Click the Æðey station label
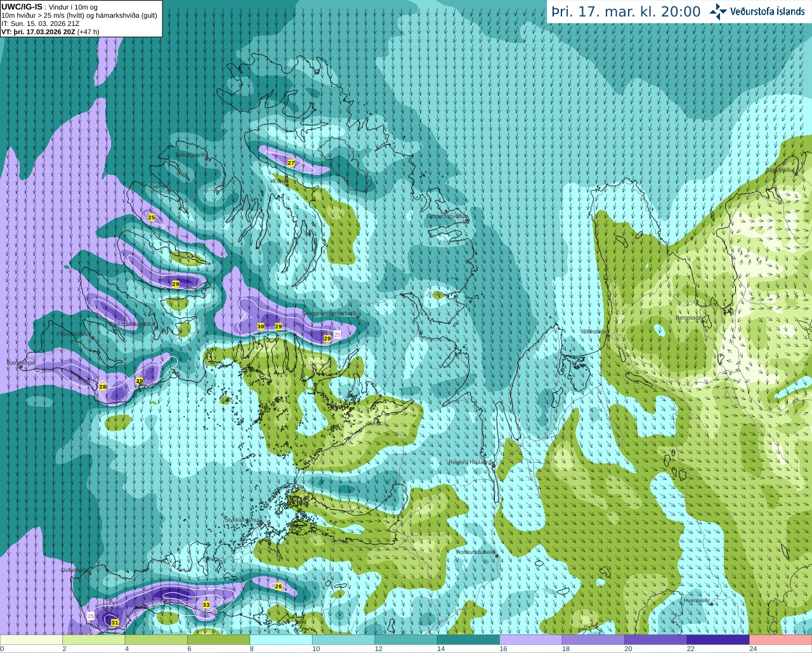 (x=280, y=181)
